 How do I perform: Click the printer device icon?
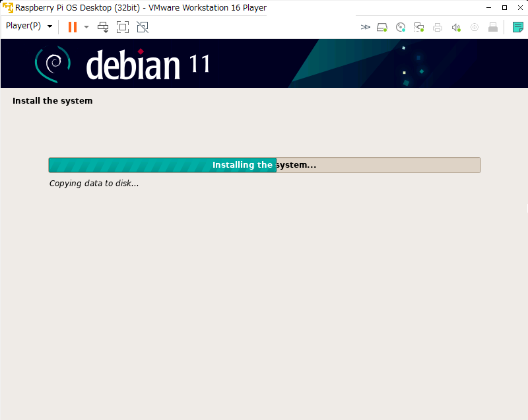tap(438, 27)
